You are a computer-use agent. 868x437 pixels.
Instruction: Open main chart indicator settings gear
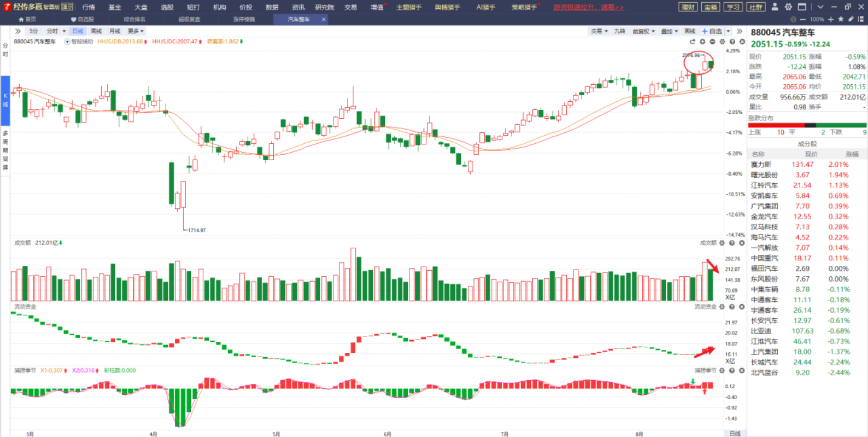(722, 42)
